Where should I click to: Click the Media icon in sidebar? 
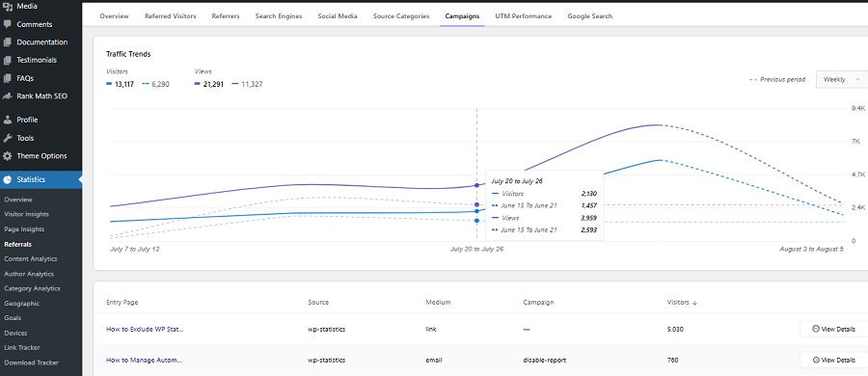(x=7, y=7)
